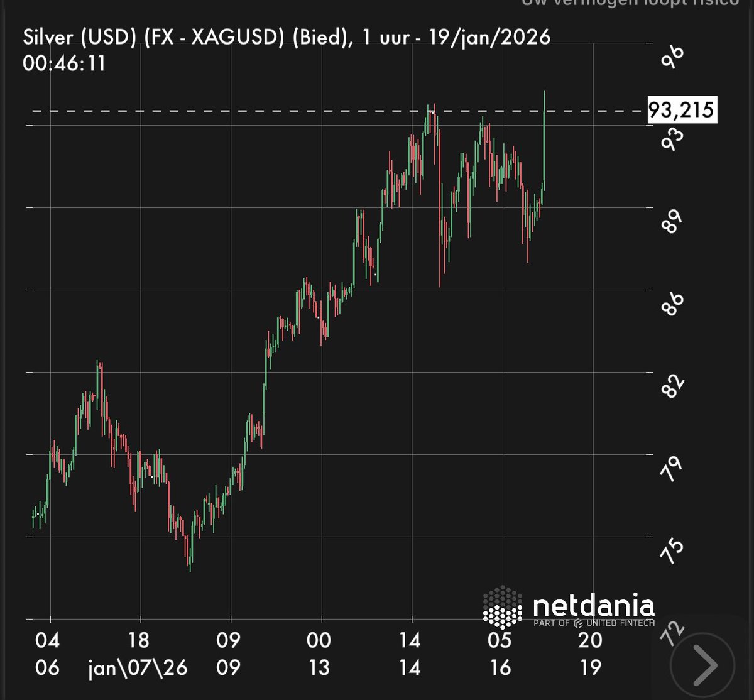
Task: Click the '05 16' time axis label
Action: 501,654
